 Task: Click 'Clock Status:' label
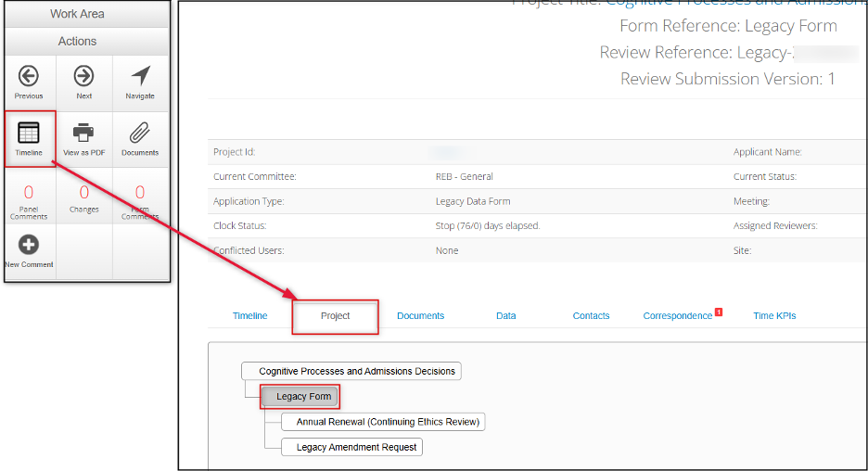coord(239,226)
